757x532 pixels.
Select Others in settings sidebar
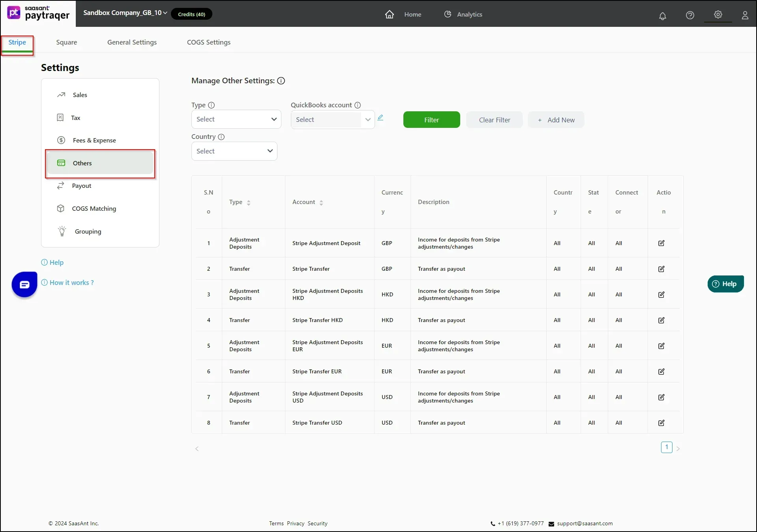(100, 163)
